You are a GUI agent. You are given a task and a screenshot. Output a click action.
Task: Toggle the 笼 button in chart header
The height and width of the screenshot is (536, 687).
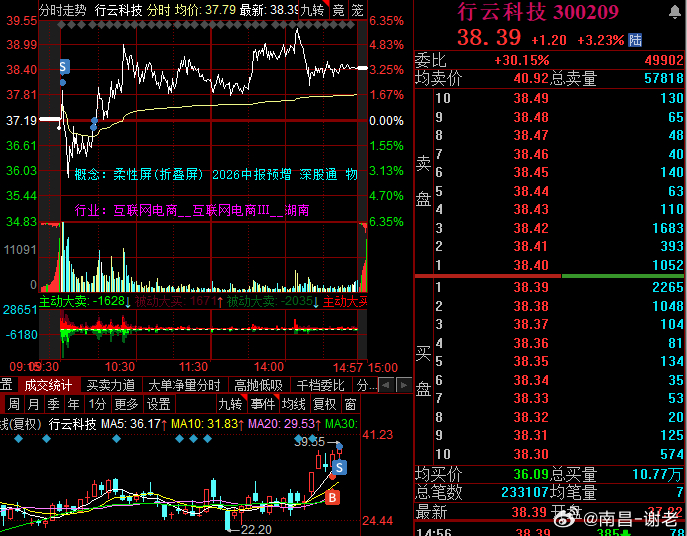pyautogui.click(x=358, y=10)
